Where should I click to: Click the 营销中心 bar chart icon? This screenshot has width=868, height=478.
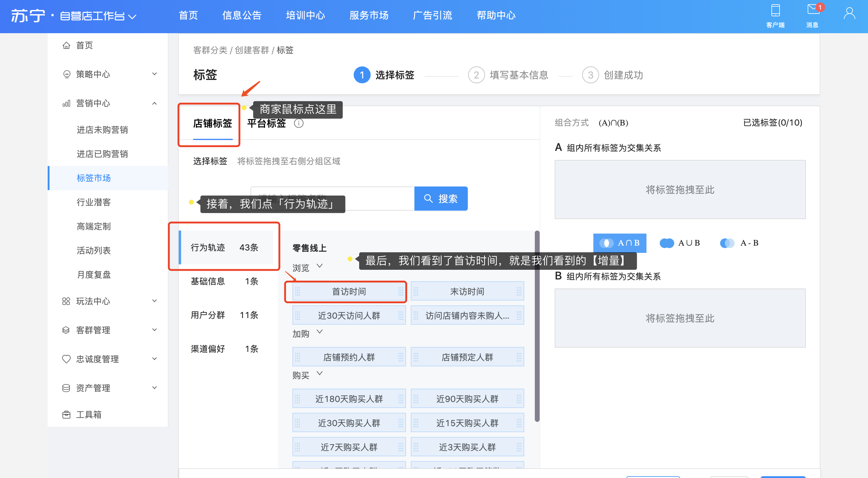point(66,103)
